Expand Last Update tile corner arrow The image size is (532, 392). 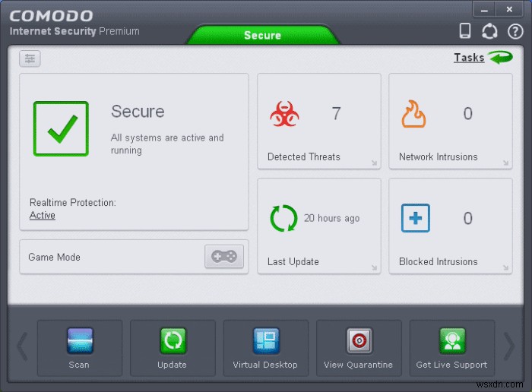(x=374, y=267)
